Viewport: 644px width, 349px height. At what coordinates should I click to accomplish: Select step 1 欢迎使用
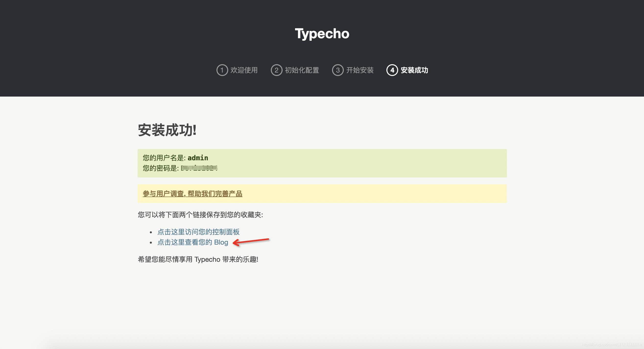coord(237,70)
